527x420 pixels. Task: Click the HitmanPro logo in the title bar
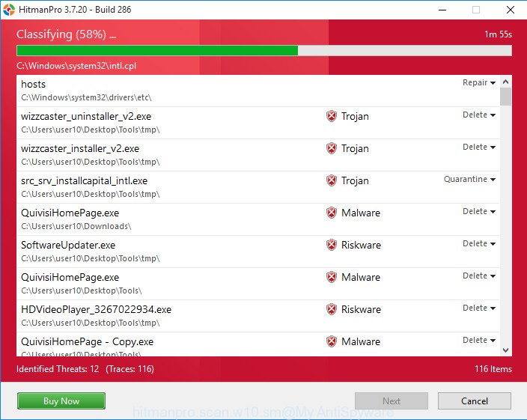point(9,10)
